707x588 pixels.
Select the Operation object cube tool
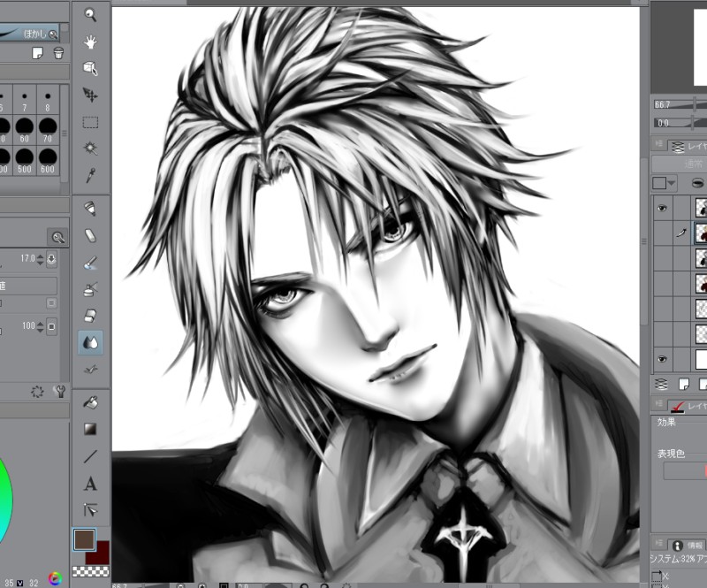pyautogui.click(x=91, y=68)
